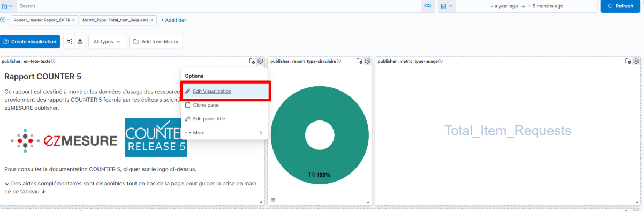
Task: Click the 'publisher : report_type-circulaire' panel title
Action: click(304, 61)
